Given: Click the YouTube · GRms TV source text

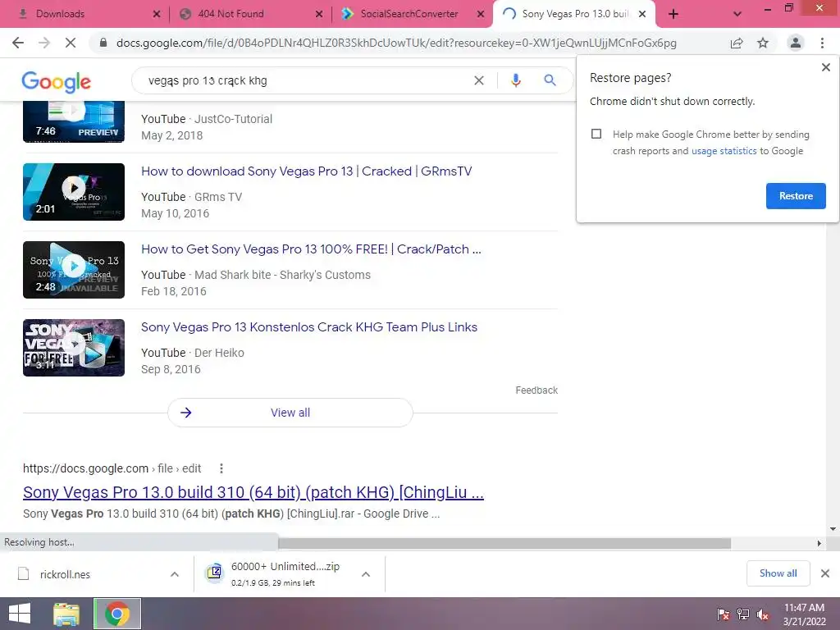Looking at the screenshot, I should click(x=191, y=197).
